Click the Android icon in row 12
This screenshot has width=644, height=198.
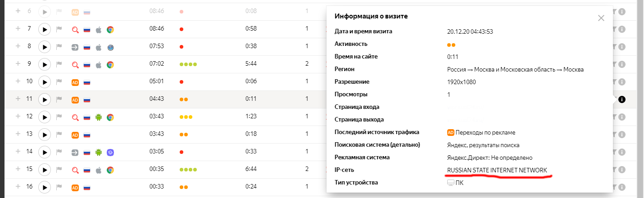pos(99,117)
